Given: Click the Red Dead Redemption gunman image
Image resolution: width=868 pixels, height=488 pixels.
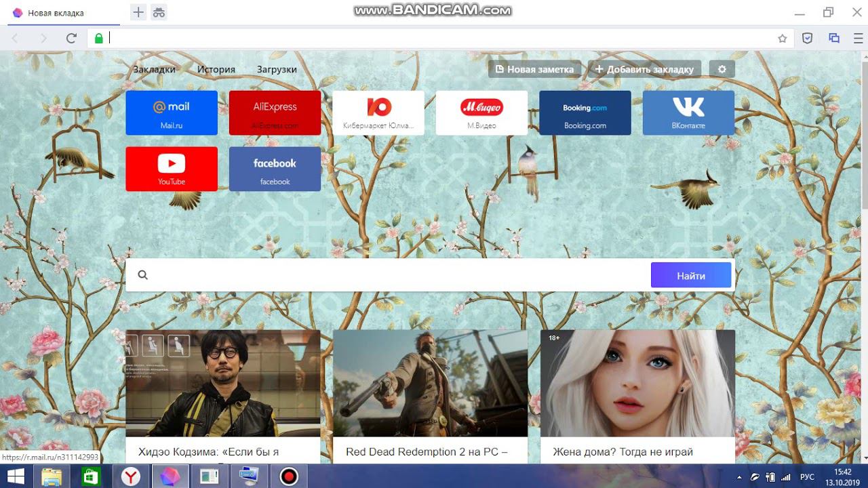Looking at the screenshot, I should 430,383.
